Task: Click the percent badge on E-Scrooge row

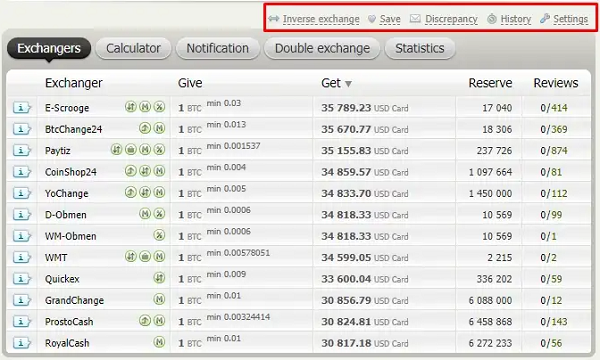Action: click(x=159, y=107)
